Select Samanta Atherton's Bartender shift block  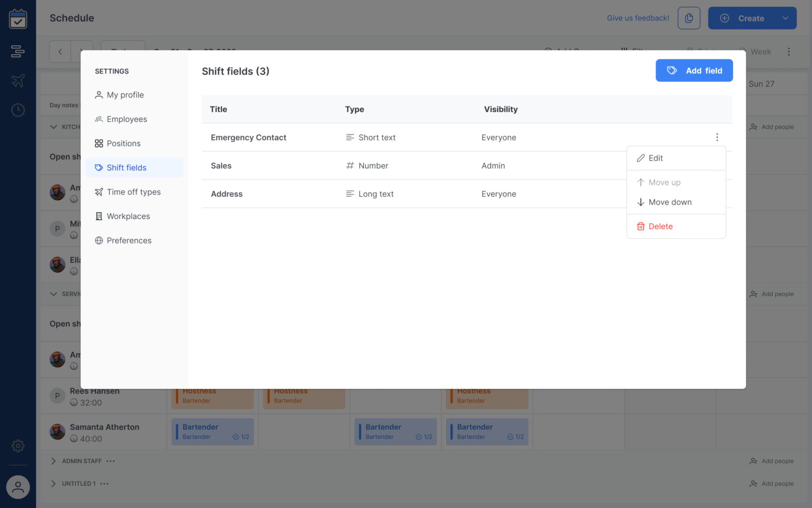point(213,431)
